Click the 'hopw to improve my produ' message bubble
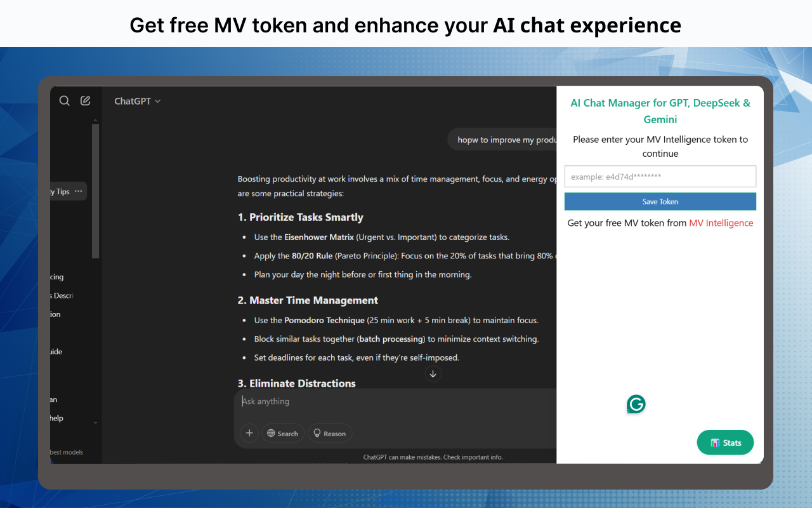Viewport: 812px width, 508px height. pos(502,140)
